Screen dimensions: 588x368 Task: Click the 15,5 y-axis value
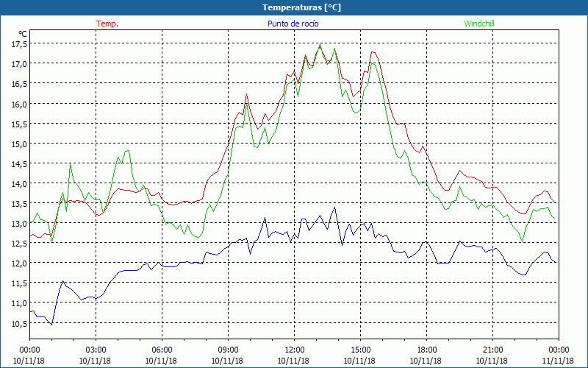(19, 124)
